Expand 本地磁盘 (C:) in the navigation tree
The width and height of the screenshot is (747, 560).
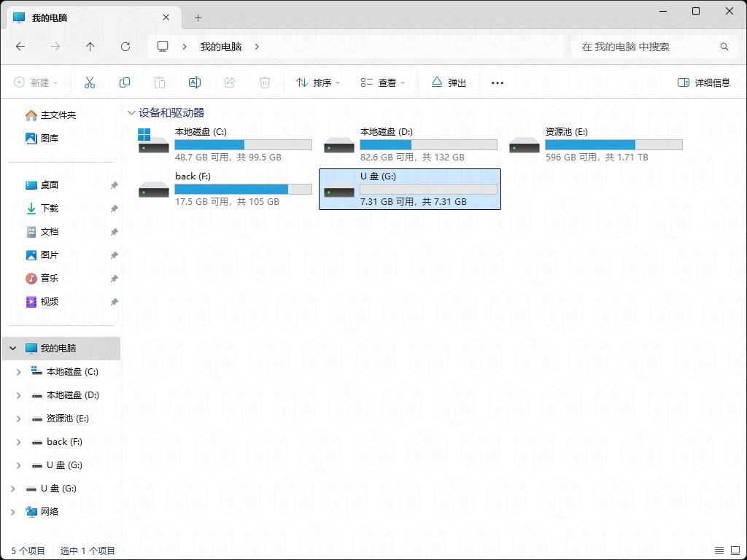(x=19, y=372)
